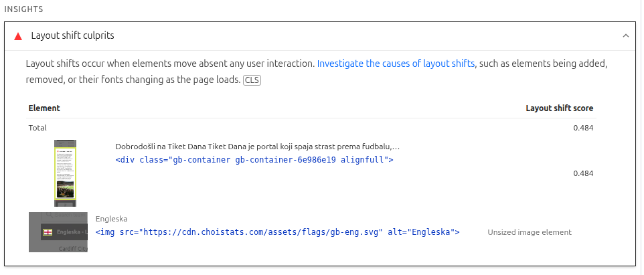Viewport: 644px width, 275px height.
Task: Select the div gb-container code snippet
Action: click(x=254, y=160)
